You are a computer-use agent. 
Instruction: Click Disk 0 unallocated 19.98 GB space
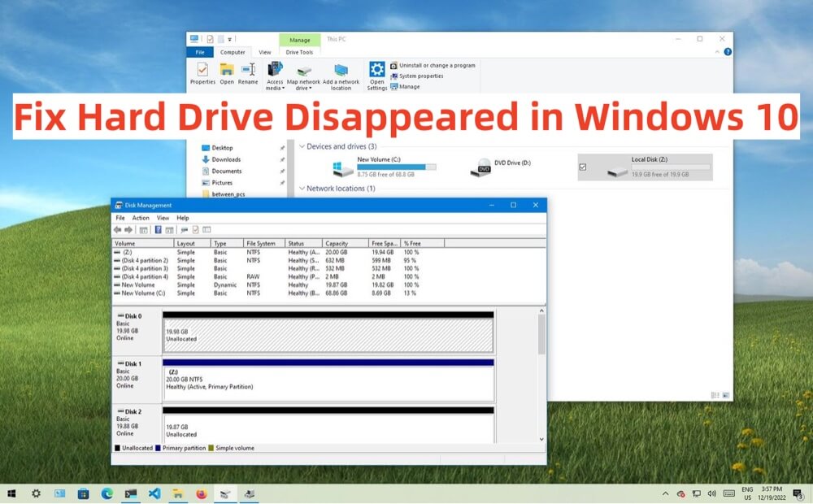[x=328, y=336]
